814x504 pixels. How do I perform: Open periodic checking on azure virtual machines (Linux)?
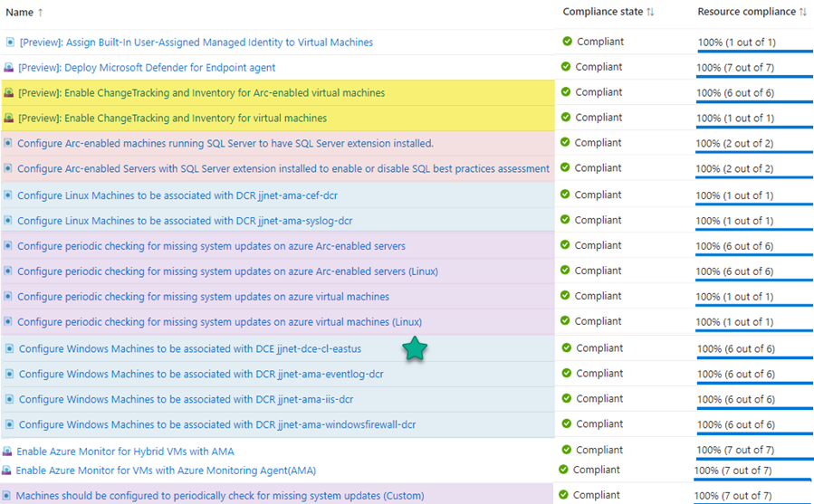point(219,322)
